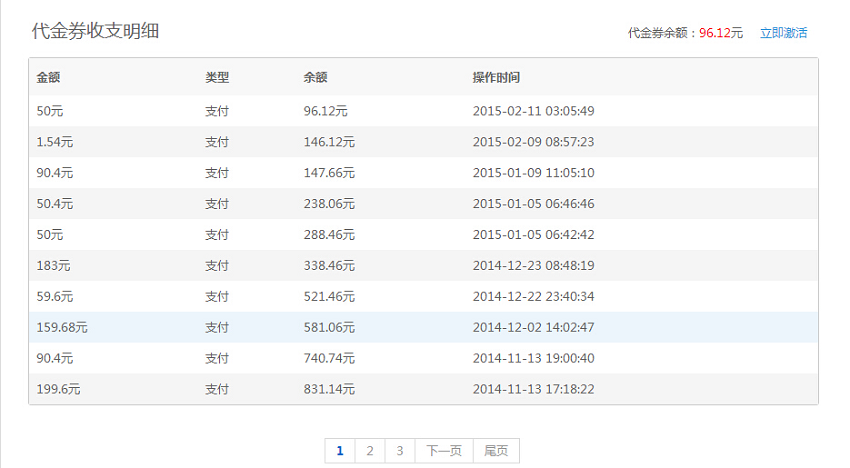Image resolution: width=850 pixels, height=468 pixels.
Task: Click the 立即激活 link
Action: [x=783, y=33]
